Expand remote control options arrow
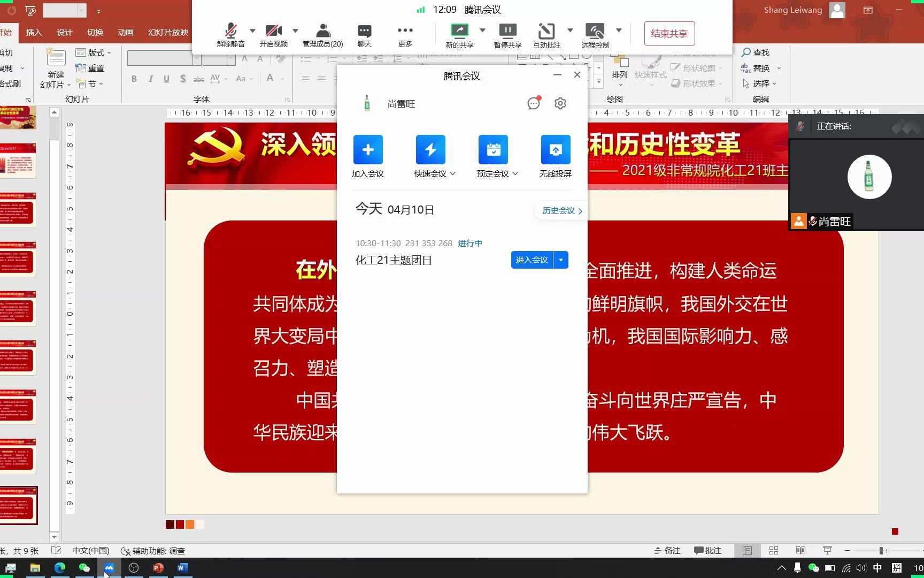 coord(619,31)
